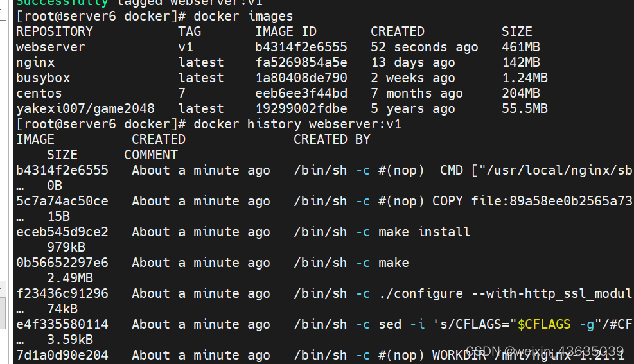Click the 'docker images' command text
The image size is (634, 364).
pos(243,16)
